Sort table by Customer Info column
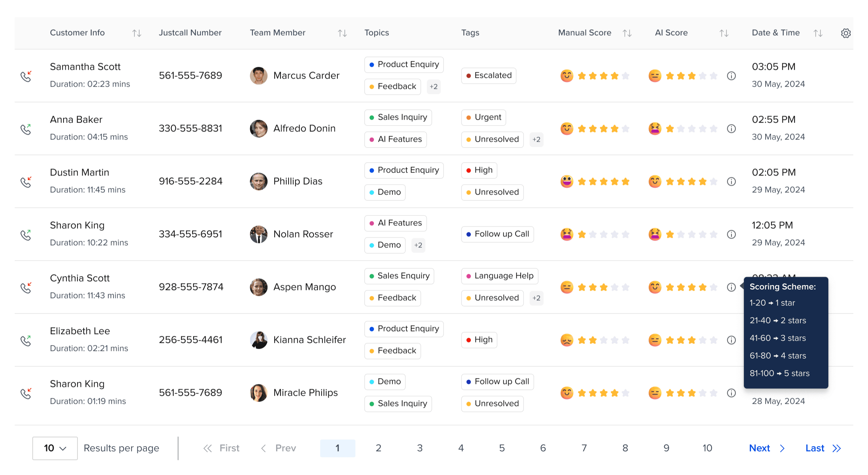This screenshot has height=475, width=868. [x=137, y=33]
